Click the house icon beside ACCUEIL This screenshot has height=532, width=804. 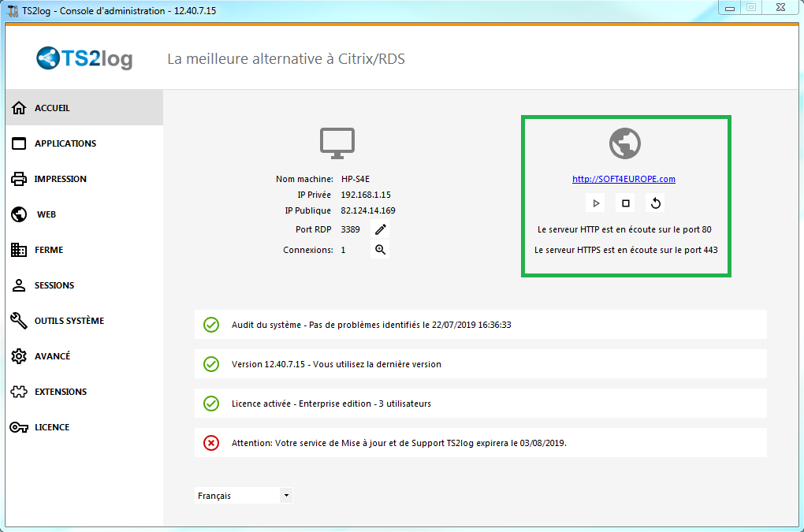19,108
